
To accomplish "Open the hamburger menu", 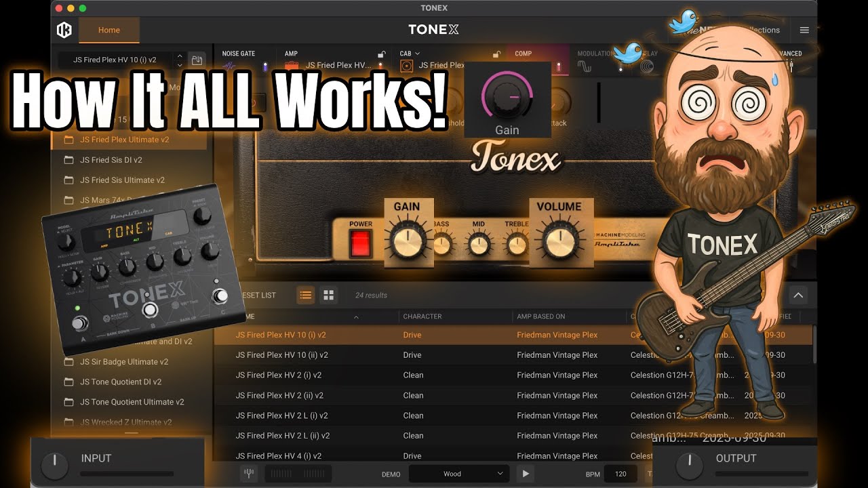I will 804,30.
